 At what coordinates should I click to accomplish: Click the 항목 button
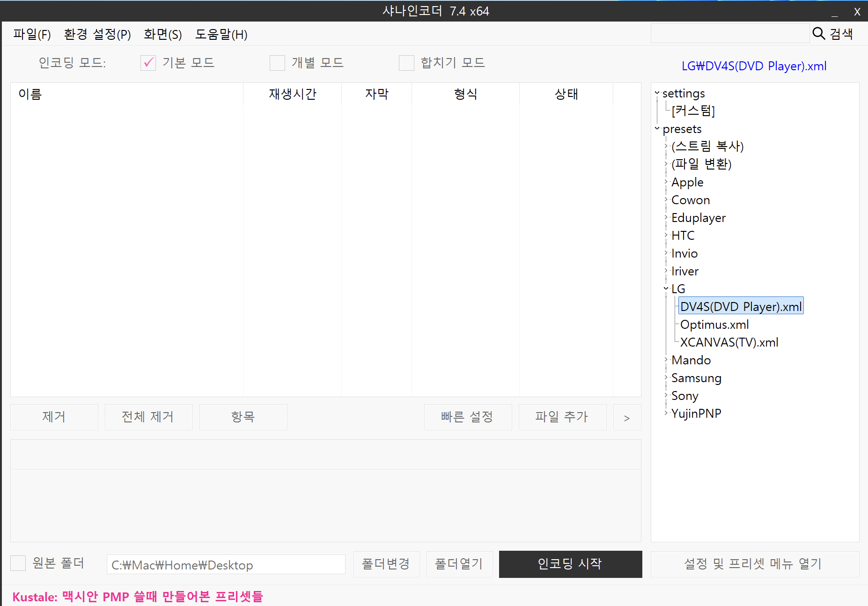pos(243,417)
